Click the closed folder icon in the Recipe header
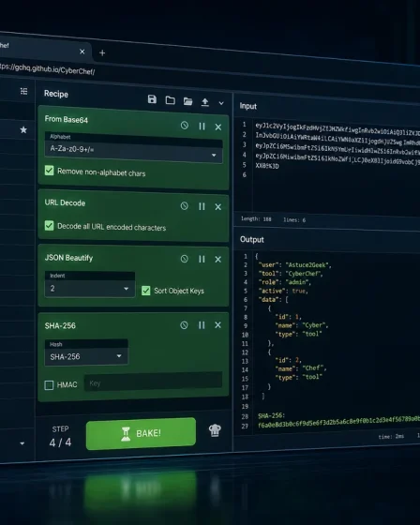The height and width of the screenshot is (525, 420). [170, 100]
